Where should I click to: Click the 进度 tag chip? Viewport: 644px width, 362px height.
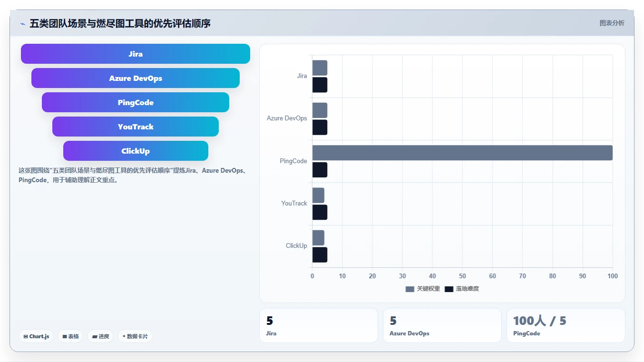(x=100, y=336)
